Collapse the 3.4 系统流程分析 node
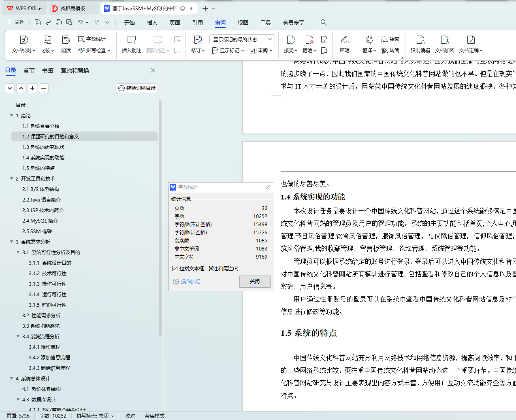Image resolution: width=516 pixels, height=420 pixels. coord(18,336)
